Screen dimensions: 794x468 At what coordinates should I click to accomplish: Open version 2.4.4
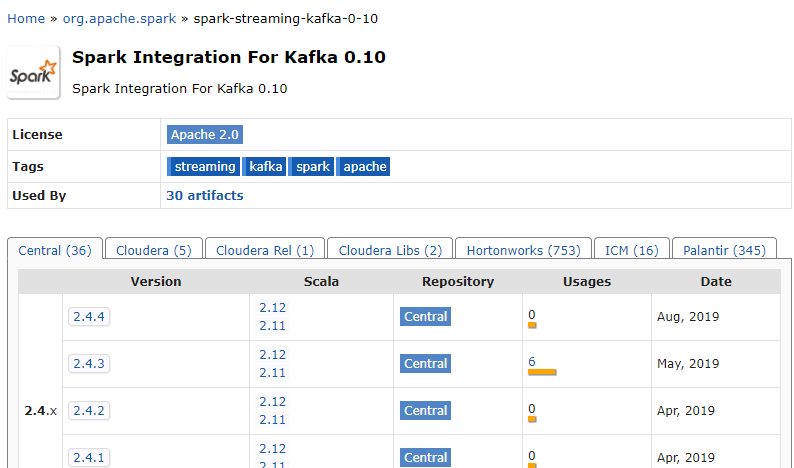coord(89,317)
